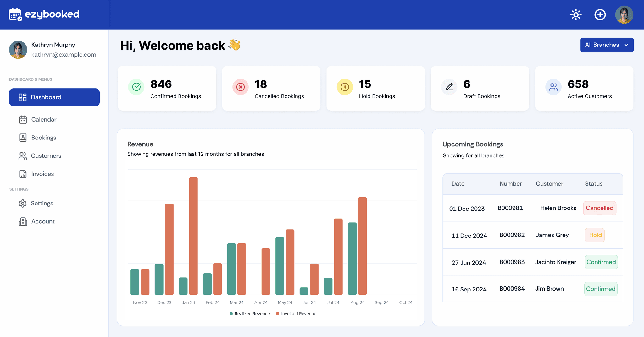Click the Hold Bookings pause icon
The width and height of the screenshot is (644, 337).
[345, 87]
